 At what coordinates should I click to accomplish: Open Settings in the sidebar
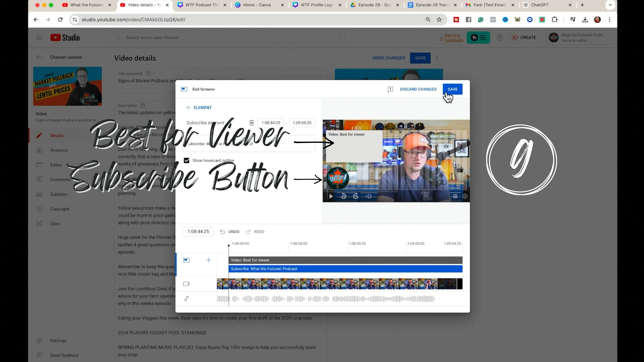(x=58, y=340)
